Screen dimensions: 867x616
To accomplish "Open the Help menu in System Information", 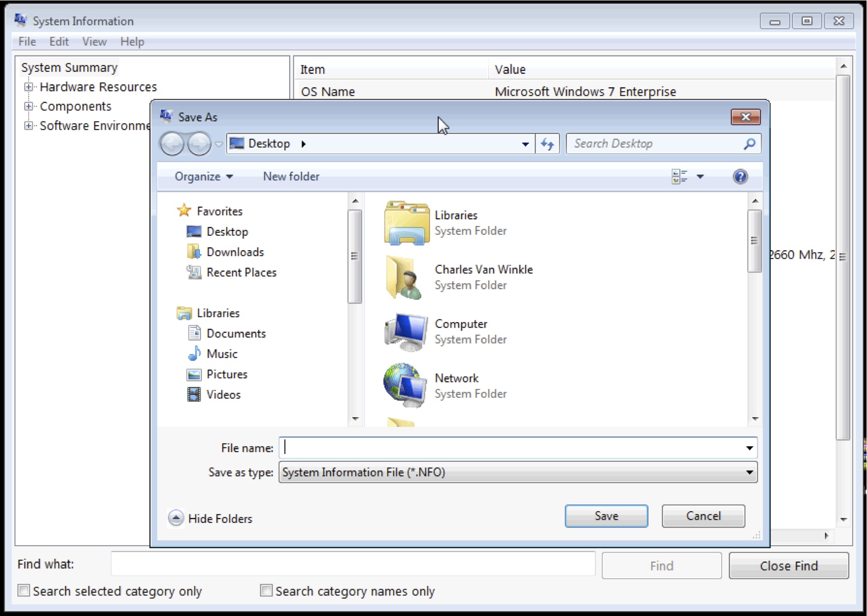I will [x=132, y=41].
